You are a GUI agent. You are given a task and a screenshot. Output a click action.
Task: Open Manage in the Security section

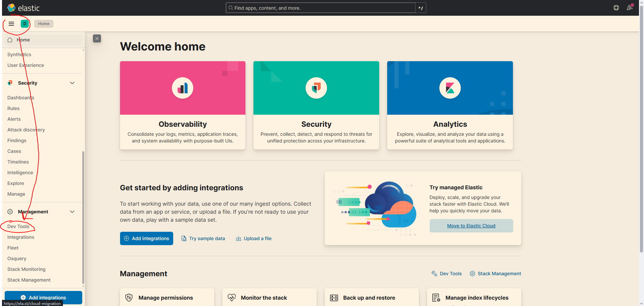16,194
